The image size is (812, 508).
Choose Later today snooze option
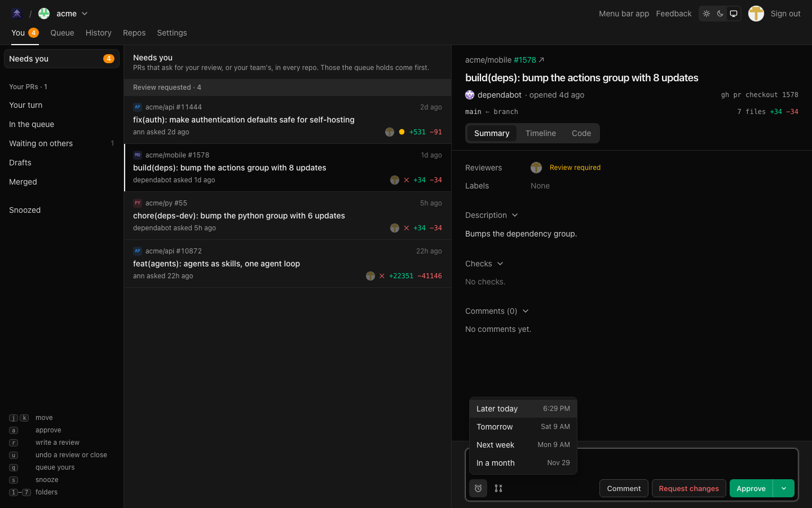[523, 409]
